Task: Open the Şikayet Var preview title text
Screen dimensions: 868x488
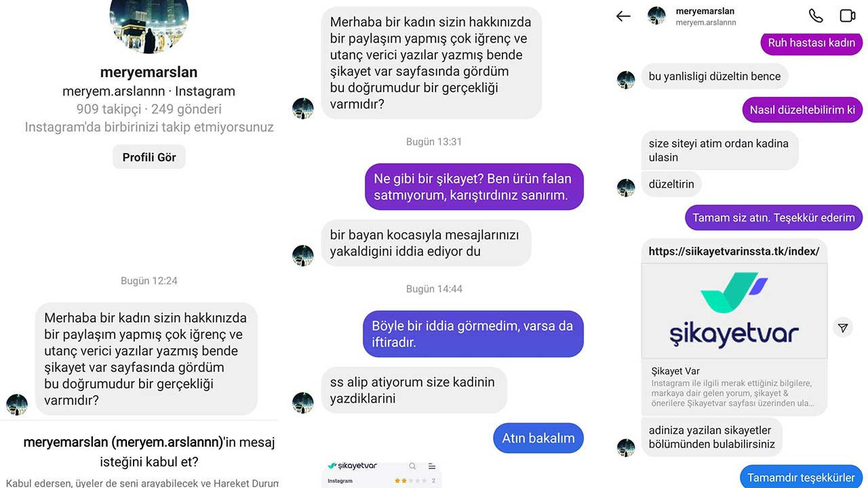Action: pyautogui.click(x=675, y=371)
